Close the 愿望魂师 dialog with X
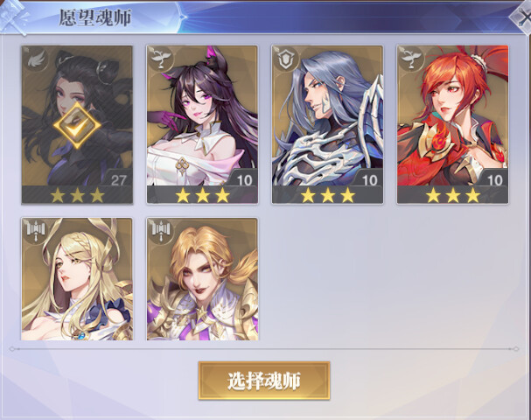 click(522, 17)
